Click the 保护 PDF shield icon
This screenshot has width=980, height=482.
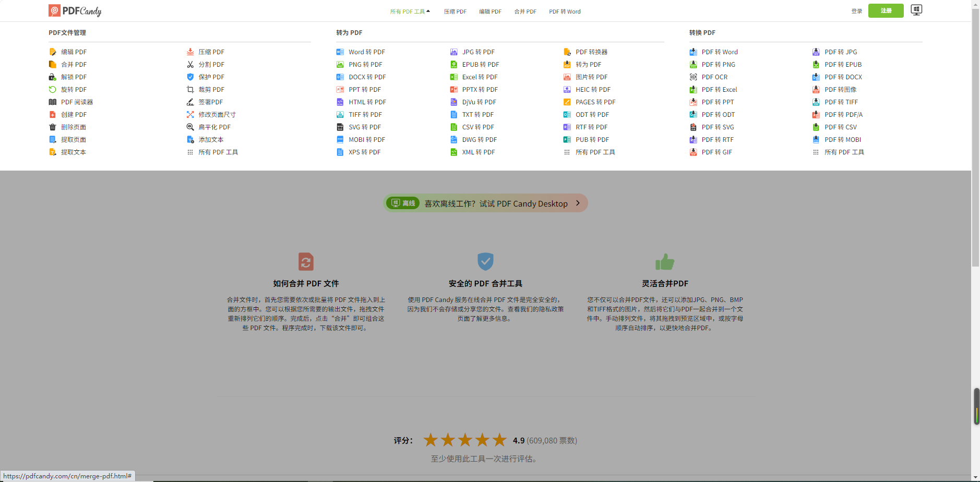tap(190, 77)
